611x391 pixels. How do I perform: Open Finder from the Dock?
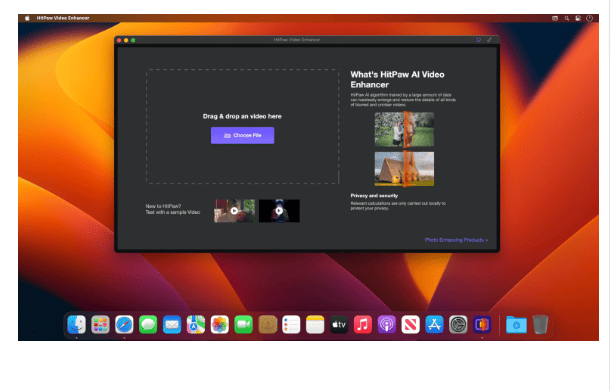[x=76, y=324]
